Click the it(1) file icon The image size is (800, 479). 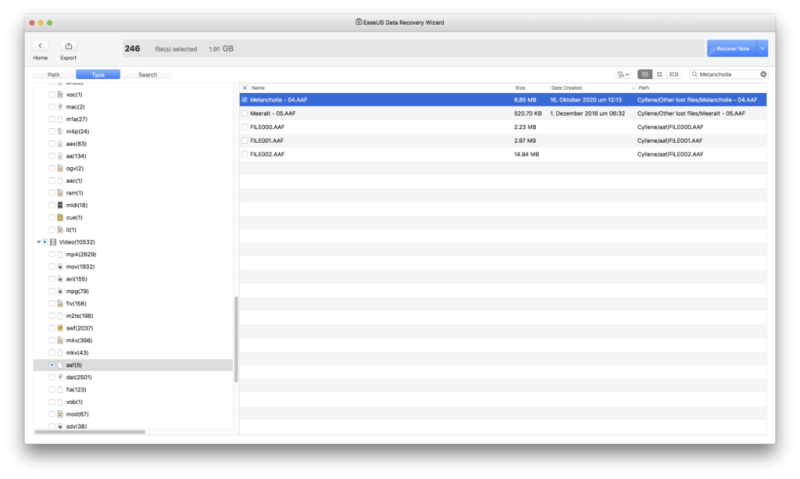click(60, 230)
